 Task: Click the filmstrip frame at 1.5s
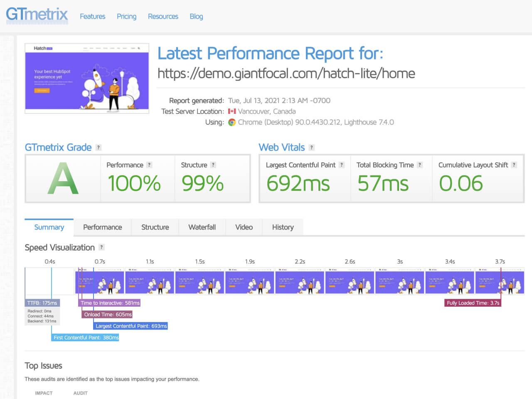pyautogui.click(x=200, y=281)
